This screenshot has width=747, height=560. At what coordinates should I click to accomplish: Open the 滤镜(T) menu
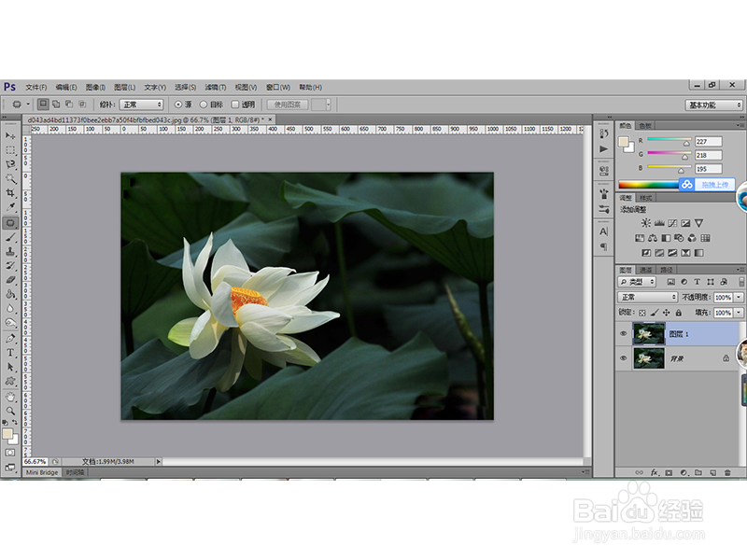[216, 87]
